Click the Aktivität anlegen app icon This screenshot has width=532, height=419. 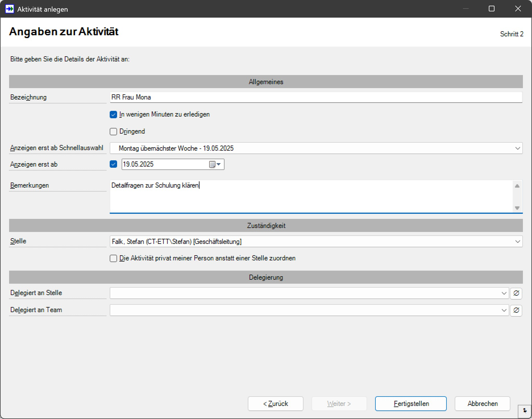click(x=9, y=9)
